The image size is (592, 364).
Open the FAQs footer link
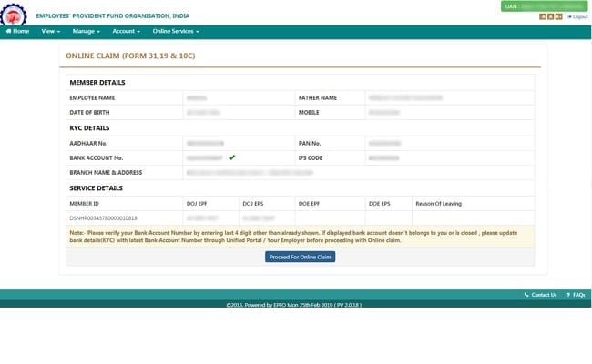pyautogui.click(x=579, y=295)
